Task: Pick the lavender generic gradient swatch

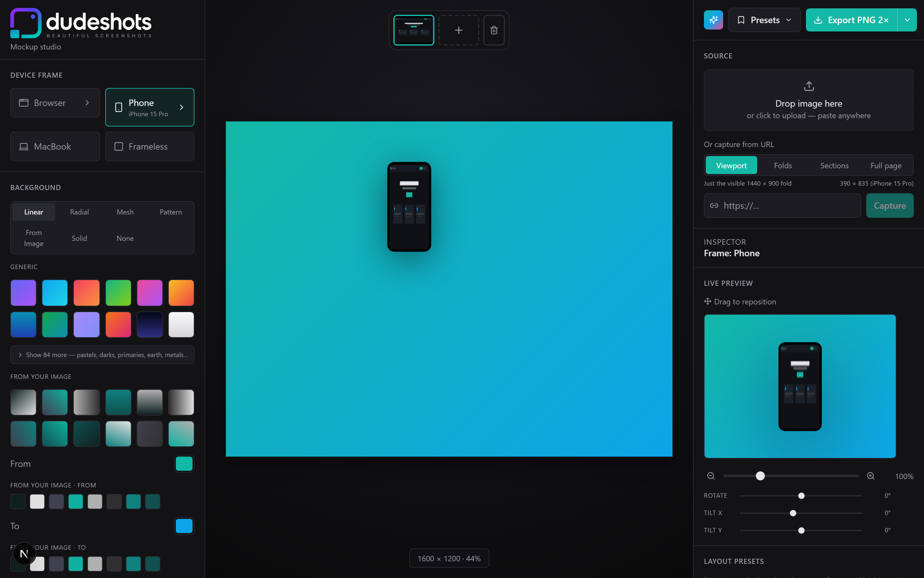Action: 87,325
